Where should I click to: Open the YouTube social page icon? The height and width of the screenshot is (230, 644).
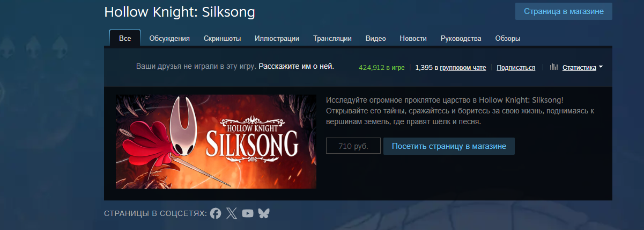coord(248,213)
